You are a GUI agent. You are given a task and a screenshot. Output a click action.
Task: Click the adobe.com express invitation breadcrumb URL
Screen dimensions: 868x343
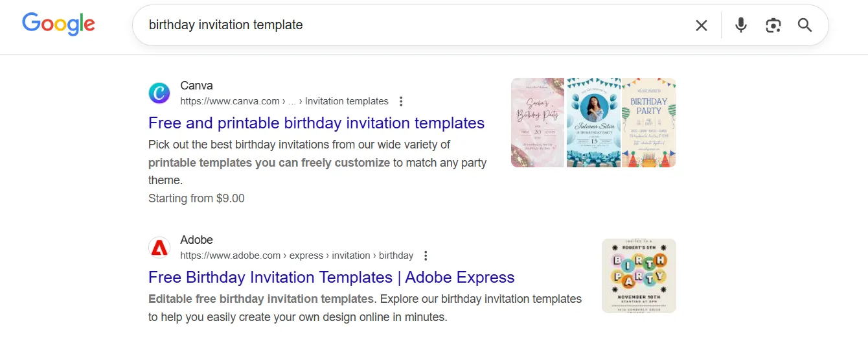tap(297, 255)
